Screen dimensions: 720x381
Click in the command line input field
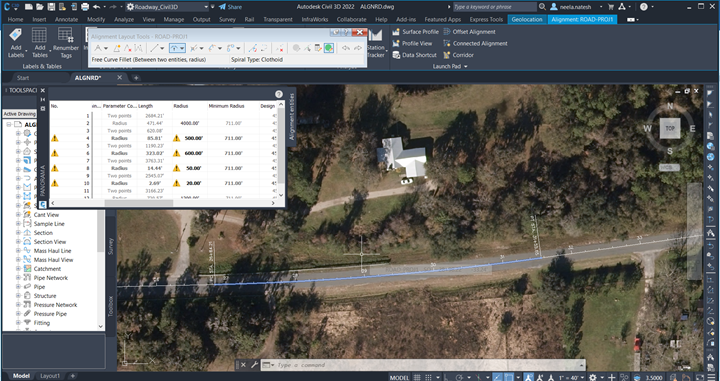click(x=427, y=365)
